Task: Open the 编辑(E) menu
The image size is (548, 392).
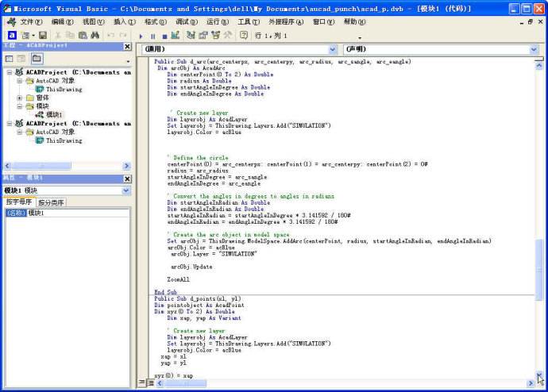Action: [63, 22]
